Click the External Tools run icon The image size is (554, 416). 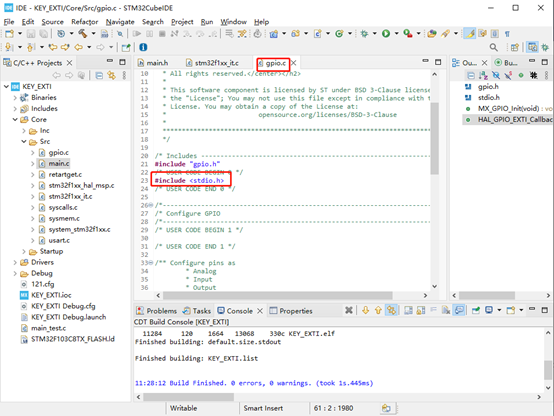point(408,34)
